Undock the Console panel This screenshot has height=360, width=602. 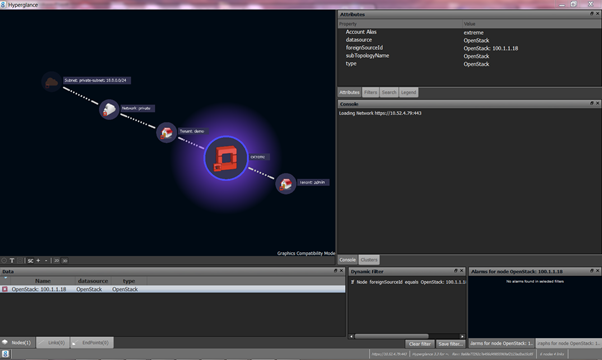click(x=592, y=103)
